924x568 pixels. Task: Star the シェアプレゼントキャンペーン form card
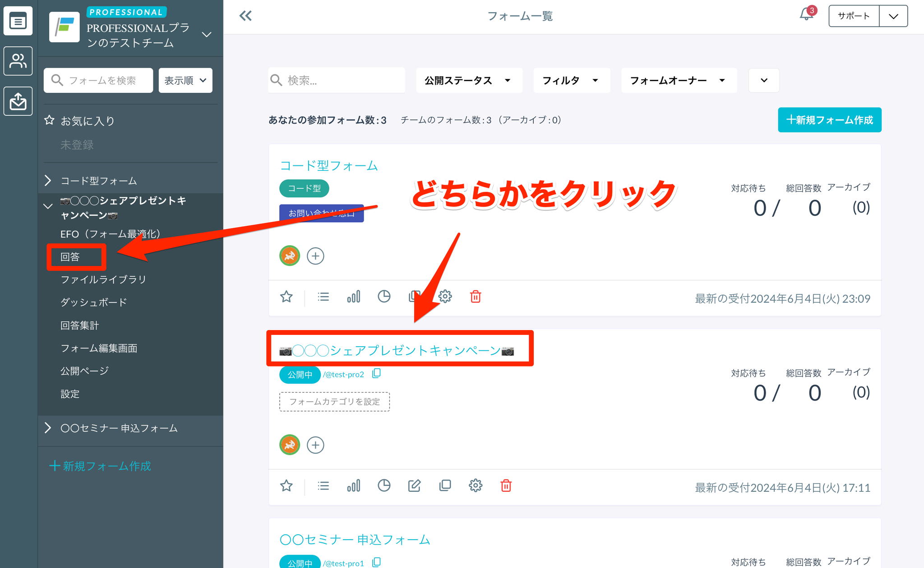(286, 486)
